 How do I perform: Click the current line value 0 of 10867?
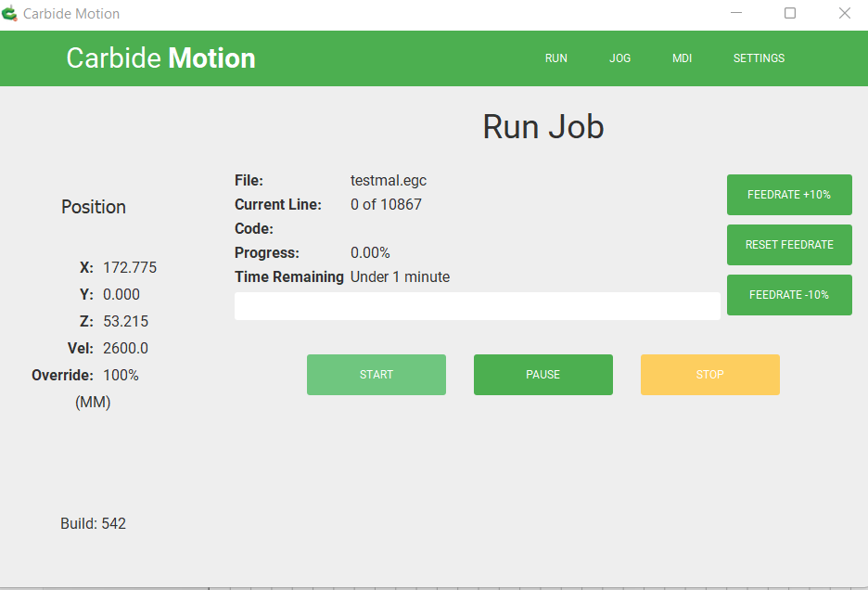coord(386,204)
